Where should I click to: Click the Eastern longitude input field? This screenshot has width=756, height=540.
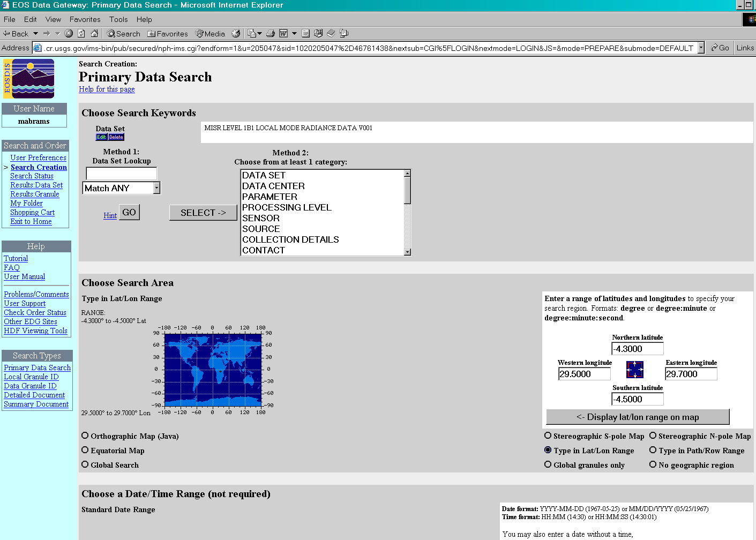(x=691, y=374)
